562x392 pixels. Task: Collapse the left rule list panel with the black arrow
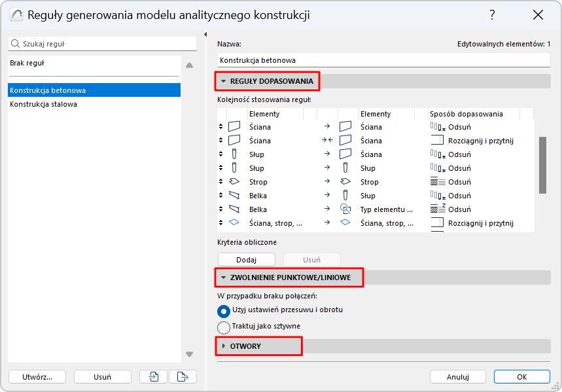(x=205, y=35)
